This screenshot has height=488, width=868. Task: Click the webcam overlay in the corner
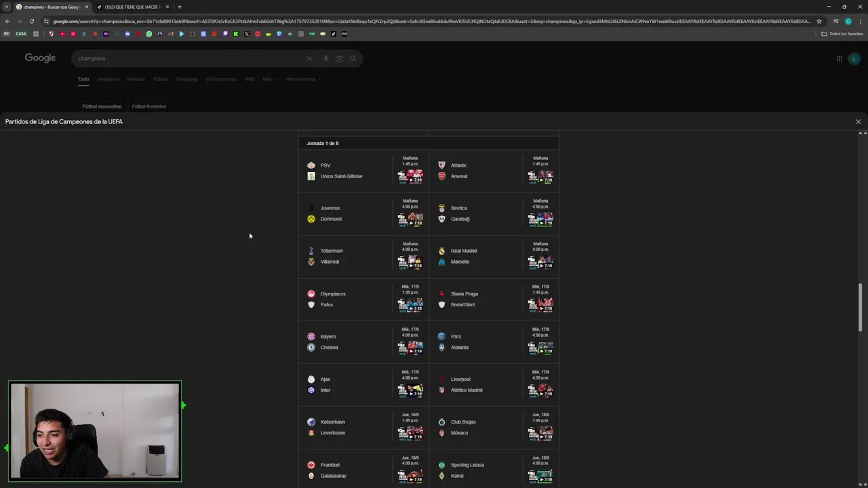pos(95,432)
